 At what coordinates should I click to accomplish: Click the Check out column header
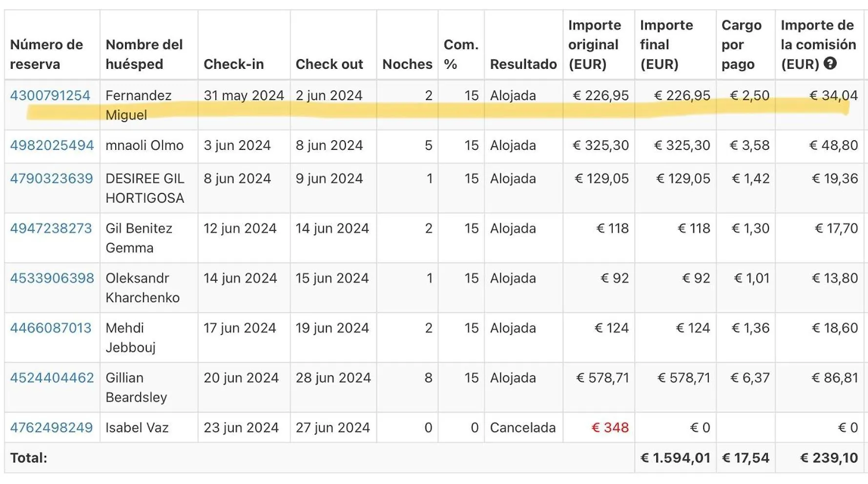(329, 64)
